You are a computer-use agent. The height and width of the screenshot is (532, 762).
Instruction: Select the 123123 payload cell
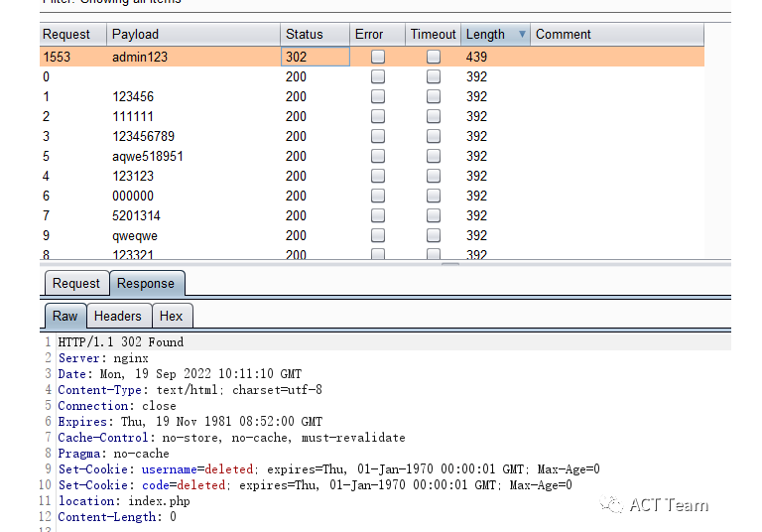(193, 176)
